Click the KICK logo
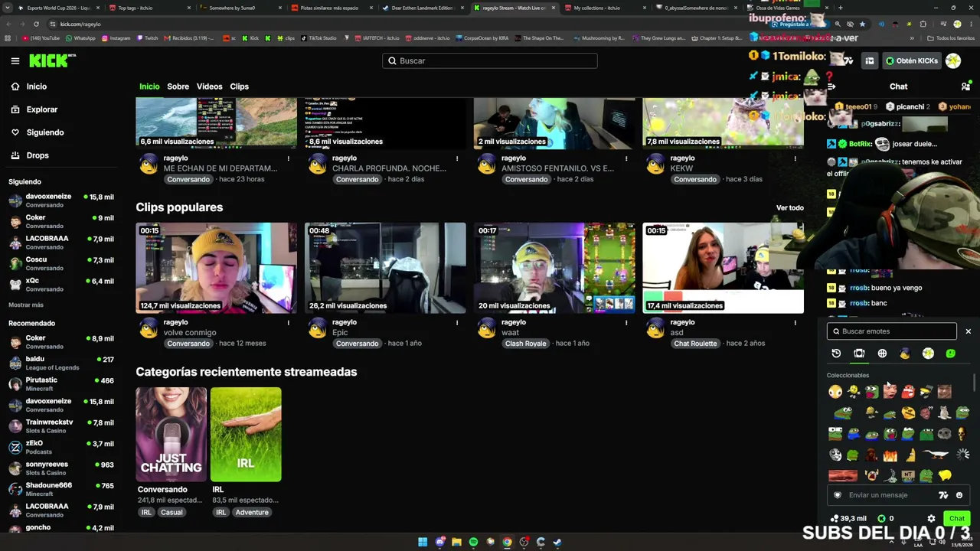 click(x=53, y=60)
